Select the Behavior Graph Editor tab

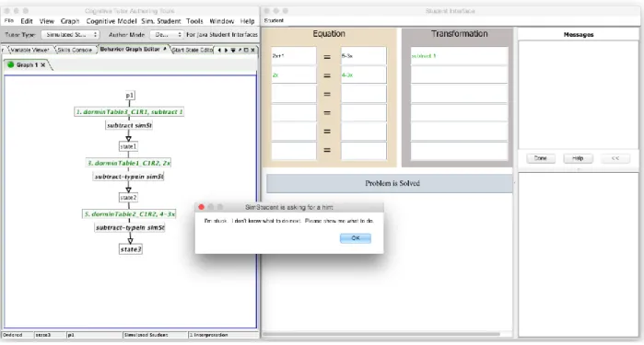point(129,50)
